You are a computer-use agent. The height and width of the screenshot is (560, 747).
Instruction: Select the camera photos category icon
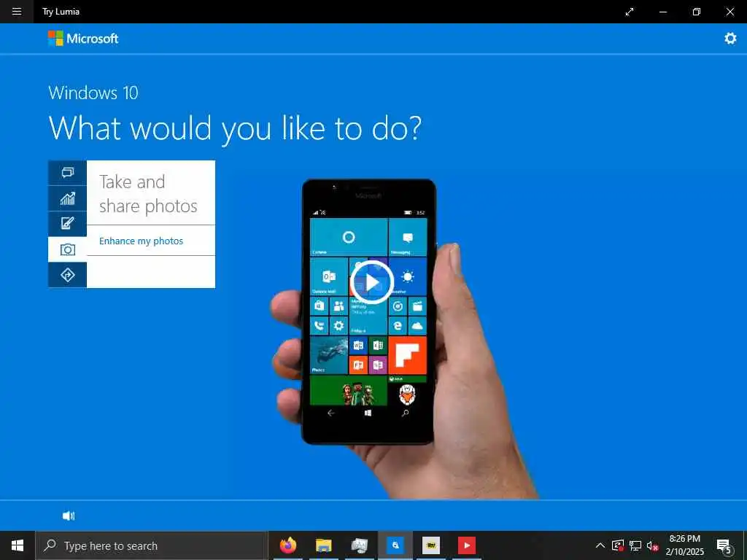pos(68,249)
